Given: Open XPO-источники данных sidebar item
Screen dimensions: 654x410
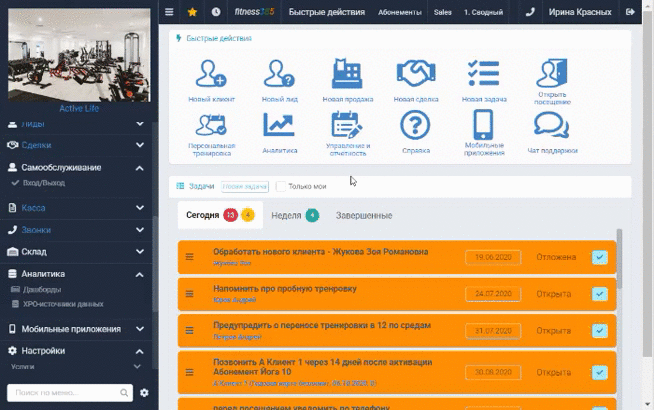Looking at the screenshot, I should [63, 304].
